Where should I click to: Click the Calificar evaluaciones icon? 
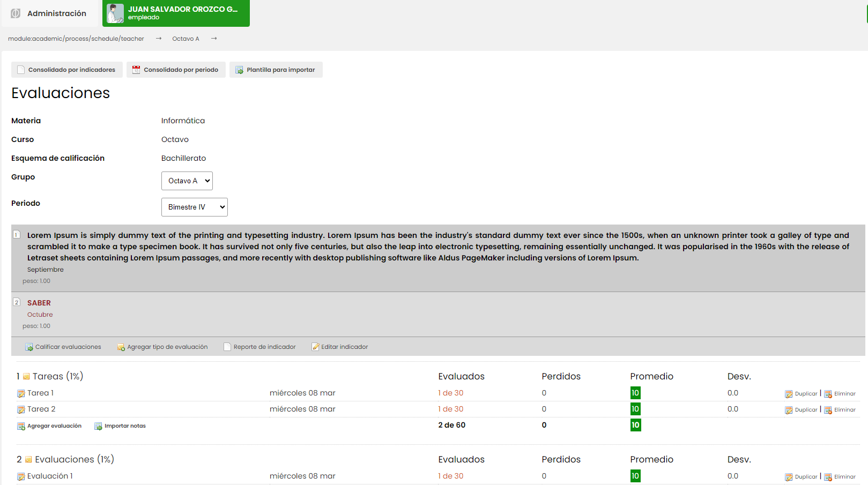29,347
